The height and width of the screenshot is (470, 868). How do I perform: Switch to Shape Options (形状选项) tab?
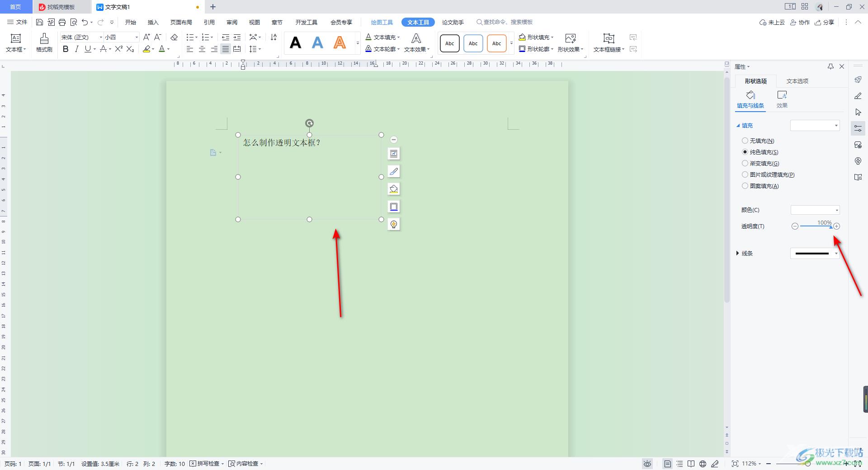755,81
